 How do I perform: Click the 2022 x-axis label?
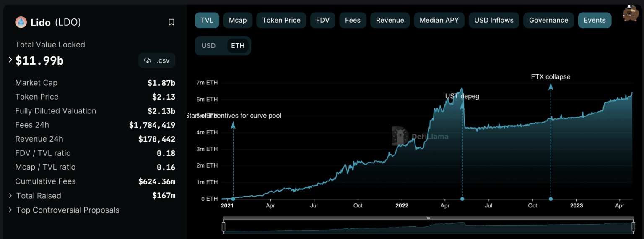pos(402,206)
